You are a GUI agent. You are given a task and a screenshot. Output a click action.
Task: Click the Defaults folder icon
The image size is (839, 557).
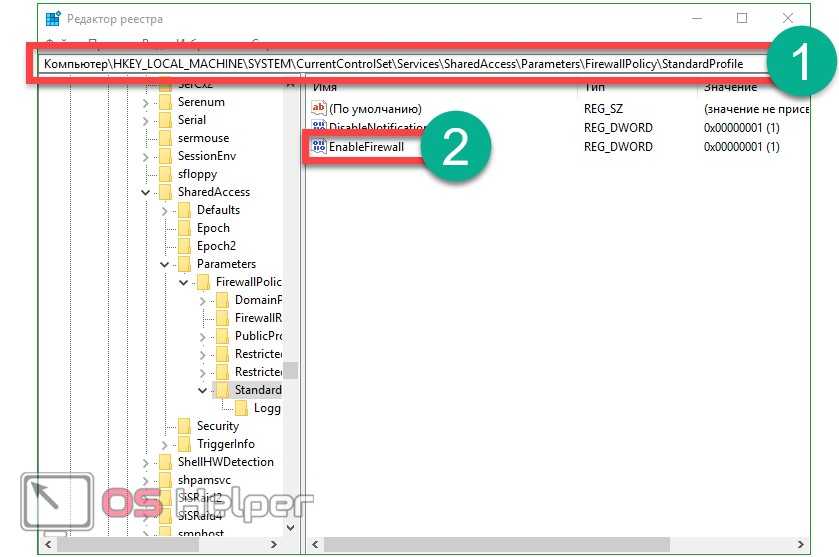click(x=185, y=210)
